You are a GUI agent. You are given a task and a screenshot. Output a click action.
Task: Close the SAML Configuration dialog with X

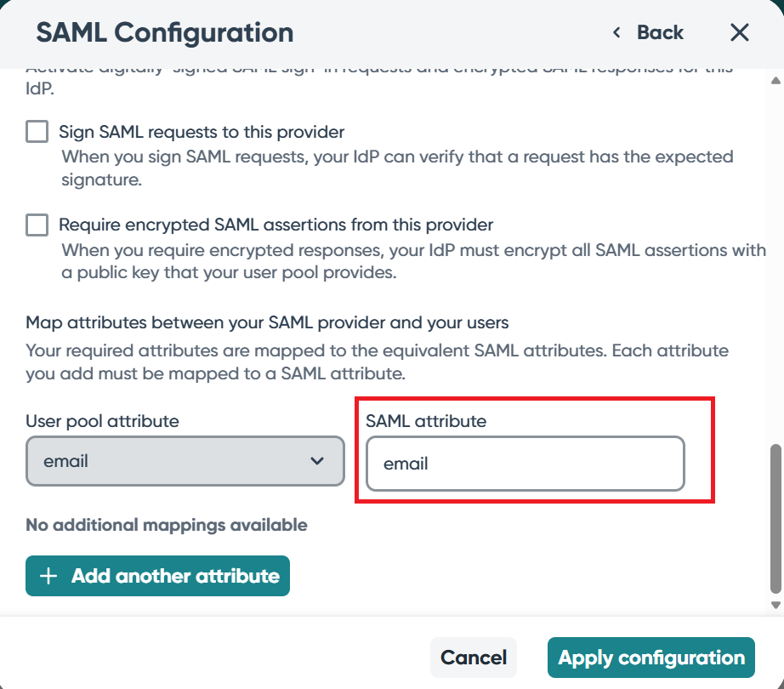click(740, 33)
